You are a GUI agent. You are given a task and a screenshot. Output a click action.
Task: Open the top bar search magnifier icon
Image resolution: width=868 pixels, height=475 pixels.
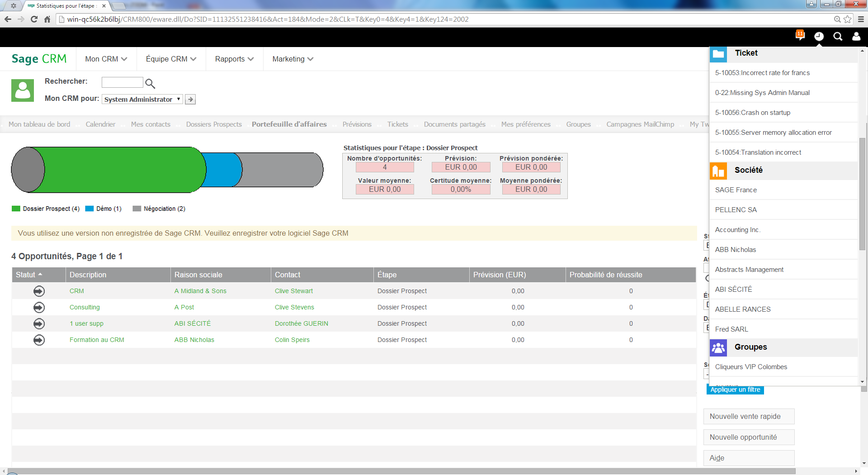coord(838,37)
